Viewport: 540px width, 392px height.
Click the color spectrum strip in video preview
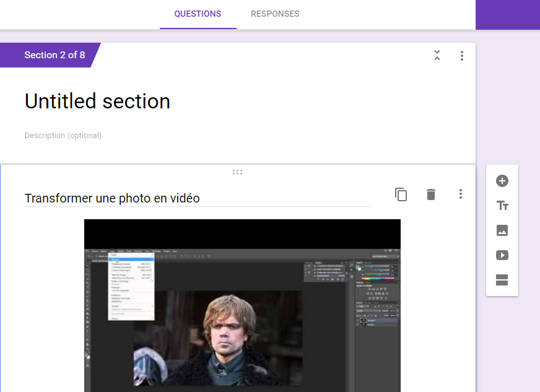point(377,279)
